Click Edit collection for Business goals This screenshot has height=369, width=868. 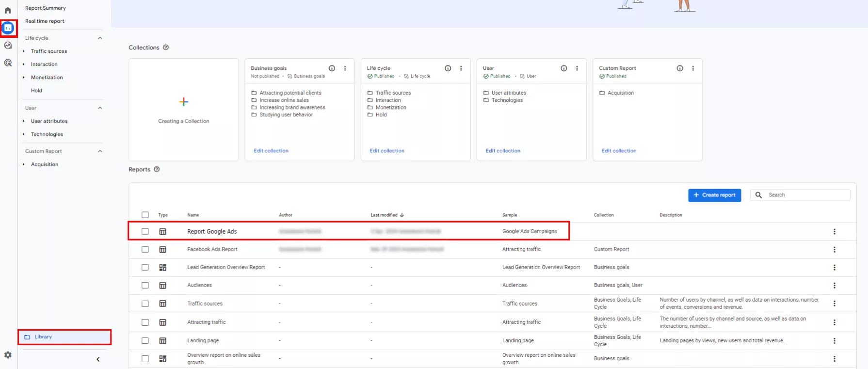pos(271,151)
